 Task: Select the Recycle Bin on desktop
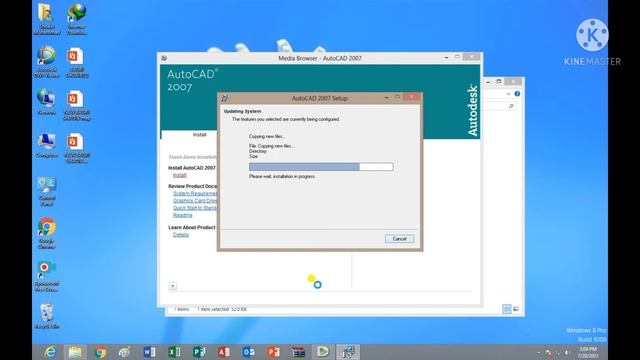coord(47,316)
